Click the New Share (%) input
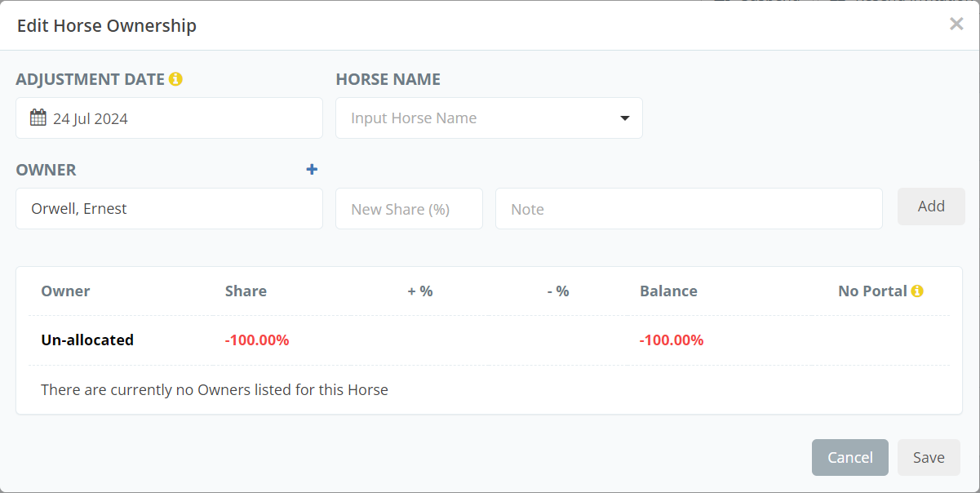Image resolution: width=980 pixels, height=493 pixels. (x=409, y=209)
